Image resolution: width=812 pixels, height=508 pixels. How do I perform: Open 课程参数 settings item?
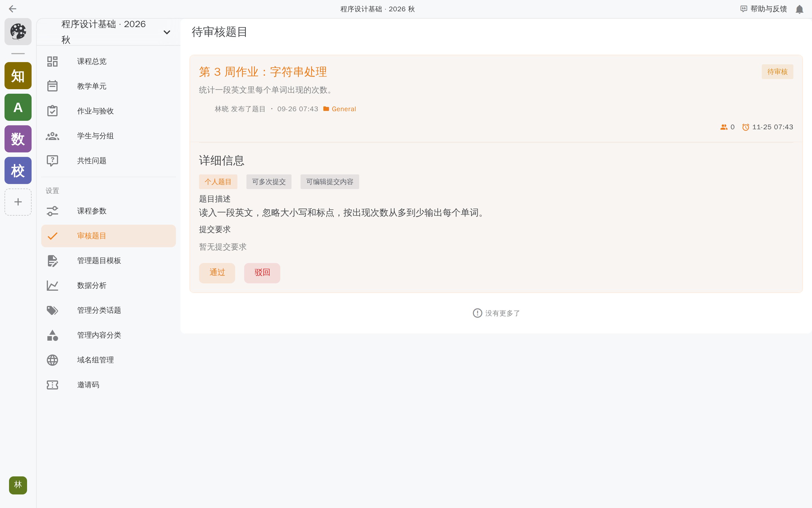(x=108, y=211)
